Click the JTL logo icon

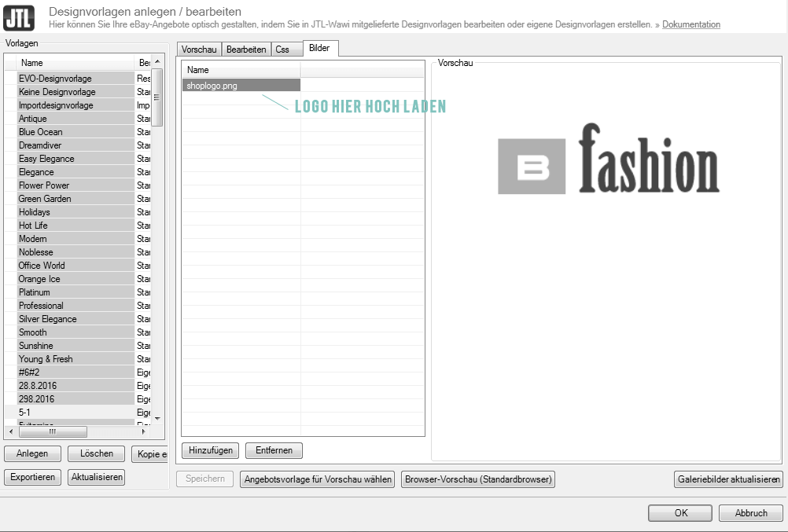(x=19, y=17)
